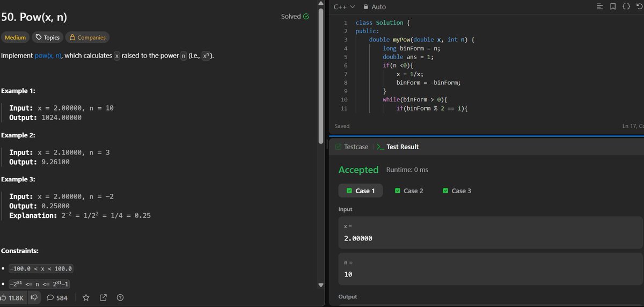The image size is (644, 307).
Task: Reset code with the undo arrow icon
Action: click(639, 7)
